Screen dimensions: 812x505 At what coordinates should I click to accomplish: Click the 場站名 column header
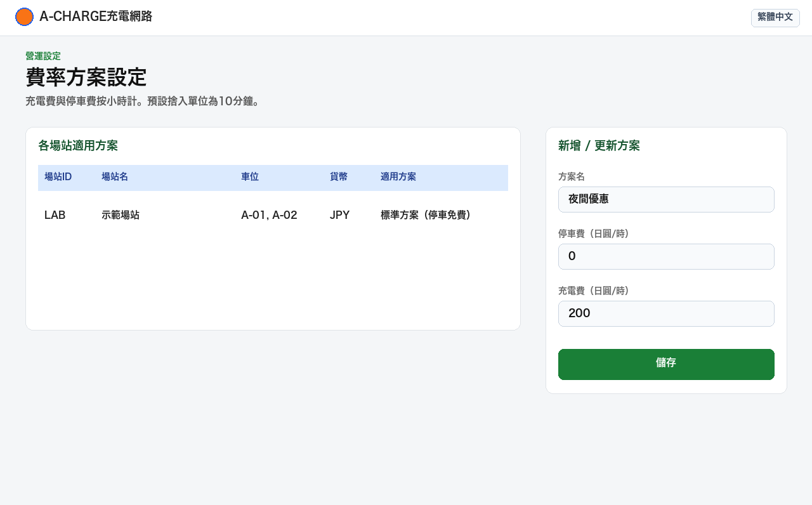pos(115,177)
